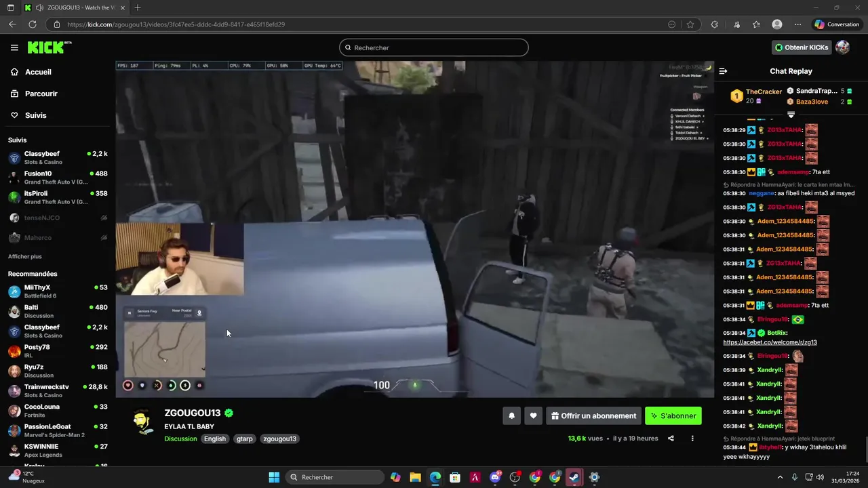Open browser Settings and more menu
Screen dimensions: 868x488
pos(797,24)
